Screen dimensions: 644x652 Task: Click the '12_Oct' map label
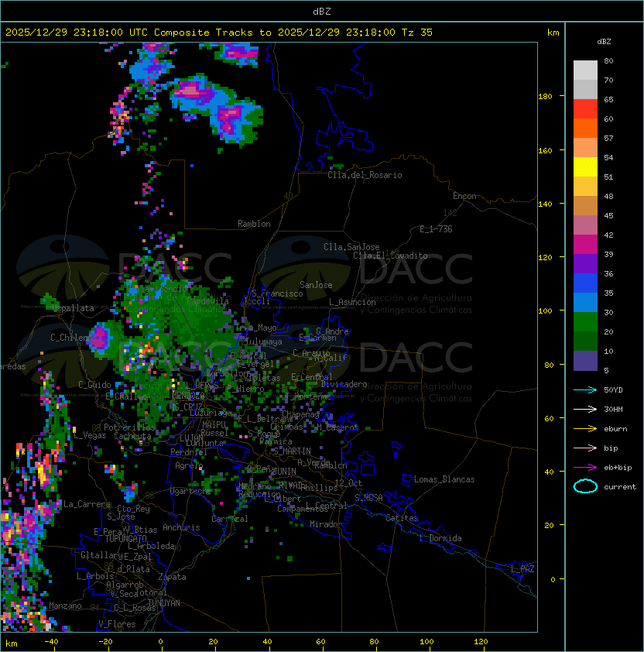tap(348, 482)
